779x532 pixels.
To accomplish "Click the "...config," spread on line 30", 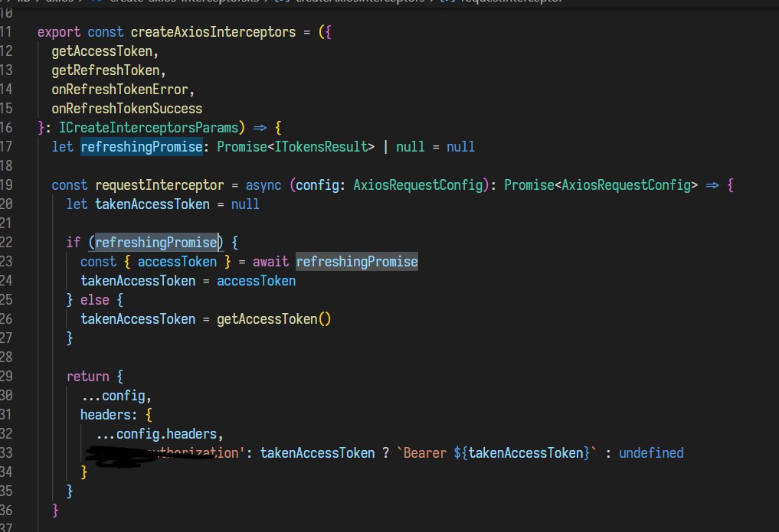I will [x=116, y=396].
